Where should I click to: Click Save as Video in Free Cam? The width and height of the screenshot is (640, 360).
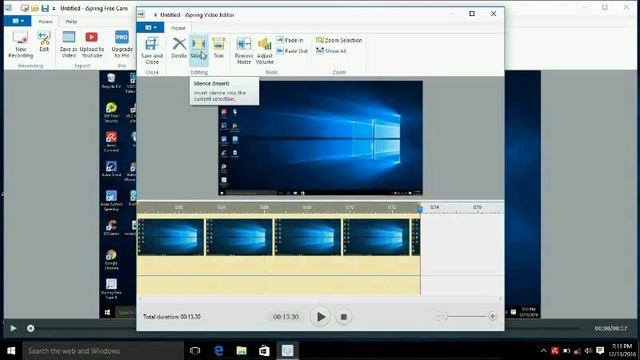point(69,44)
